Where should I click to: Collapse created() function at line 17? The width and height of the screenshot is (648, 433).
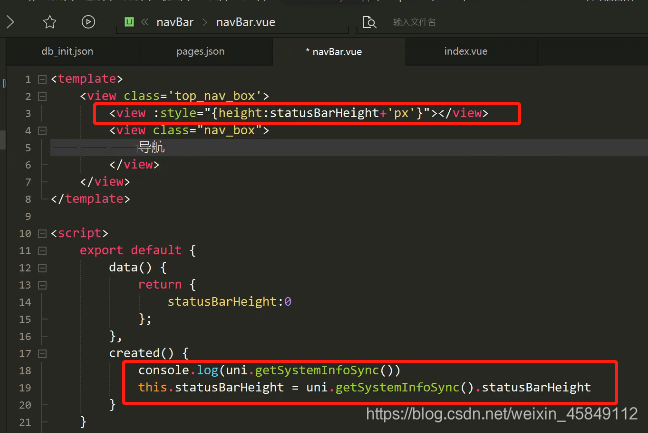[42, 354]
